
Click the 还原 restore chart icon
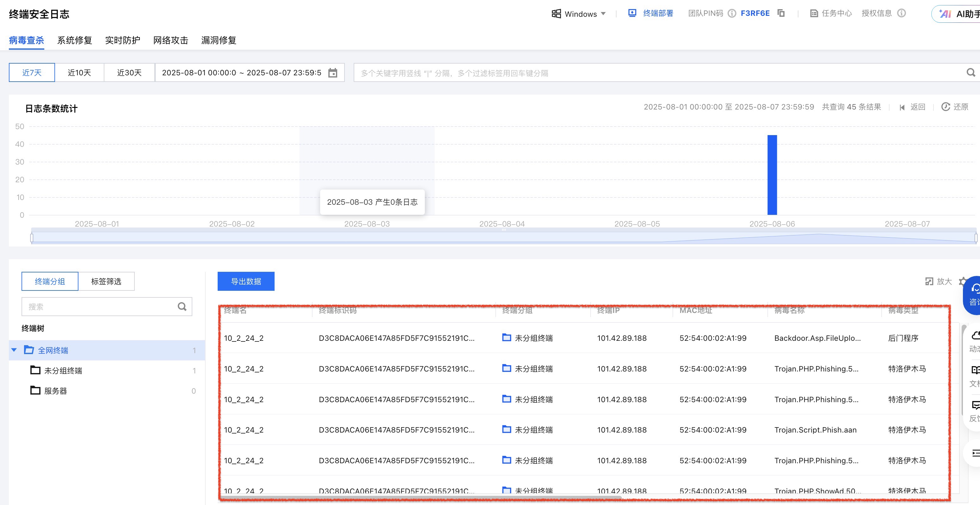[x=946, y=107]
